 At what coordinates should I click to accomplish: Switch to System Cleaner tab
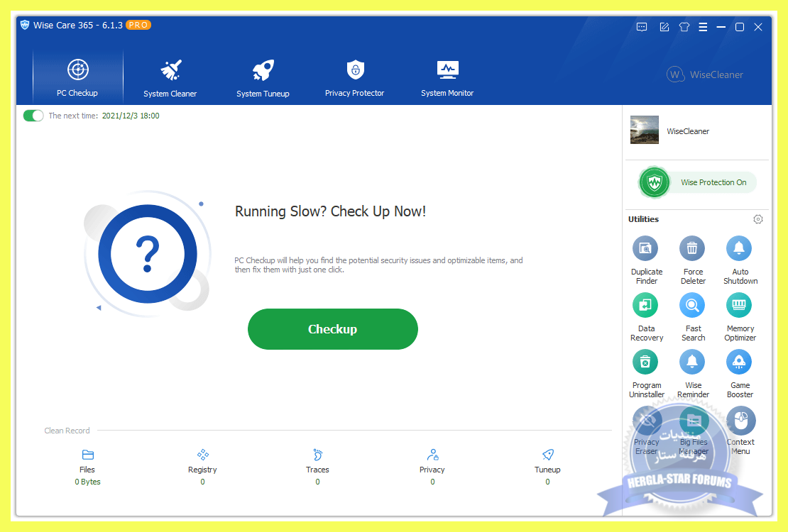pos(170,78)
